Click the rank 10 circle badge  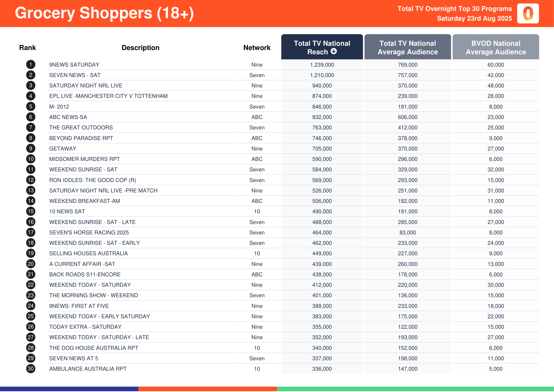pyautogui.click(x=31, y=159)
